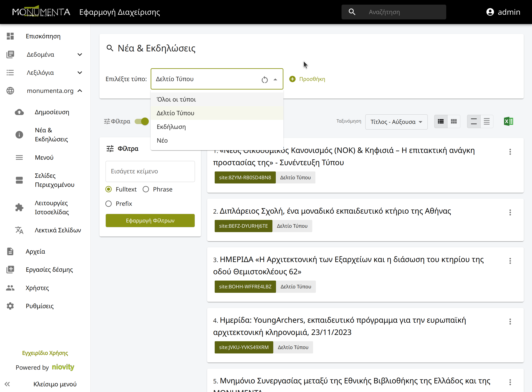Choose Νέο from type dropdown
This screenshot has width=532, height=392.
pos(217,140)
